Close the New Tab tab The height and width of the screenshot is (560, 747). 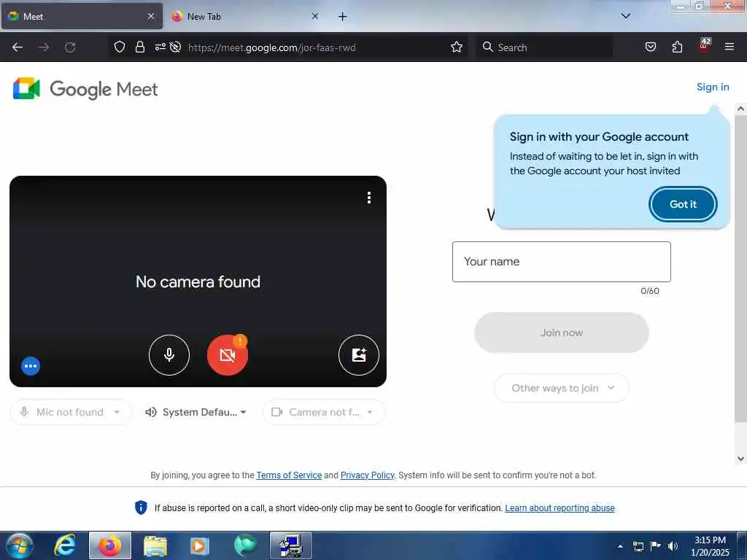tap(315, 16)
